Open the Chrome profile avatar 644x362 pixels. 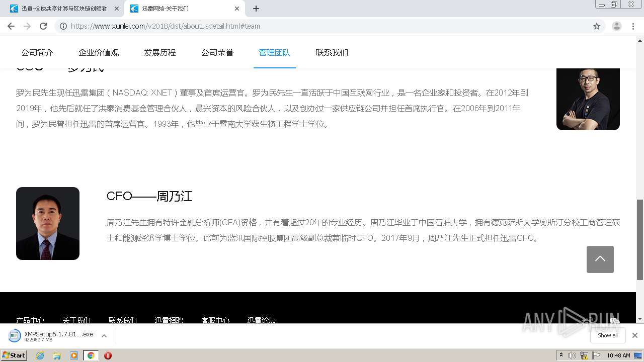coord(616,26)
